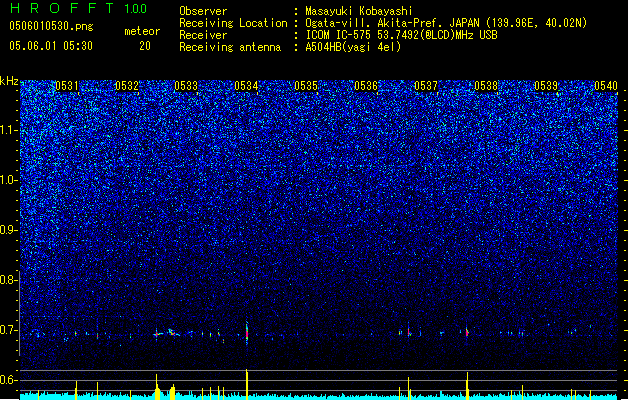The image size is (629, 400).
Task: Click the A504HB(yagi 4el) antenna text
Action: 353,47
